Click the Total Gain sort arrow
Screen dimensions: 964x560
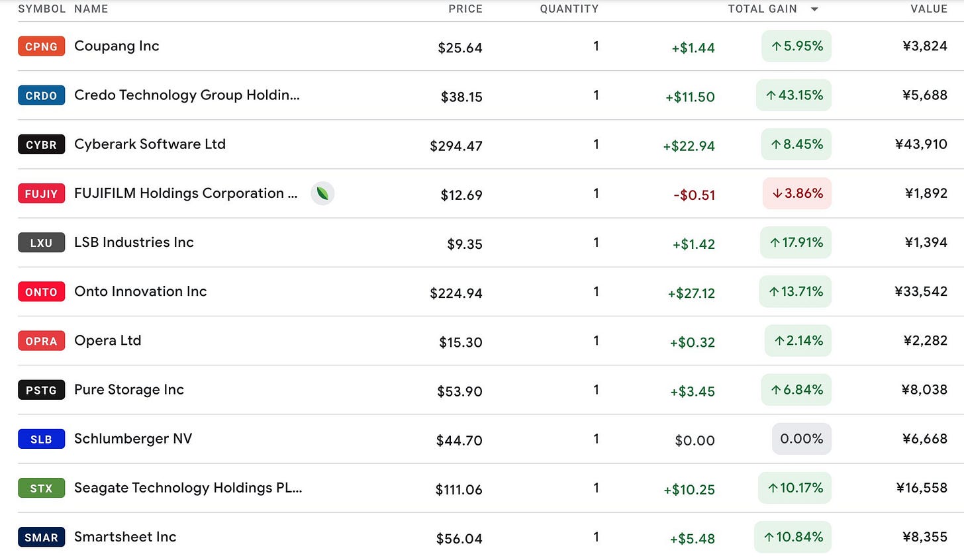(814, 9)
